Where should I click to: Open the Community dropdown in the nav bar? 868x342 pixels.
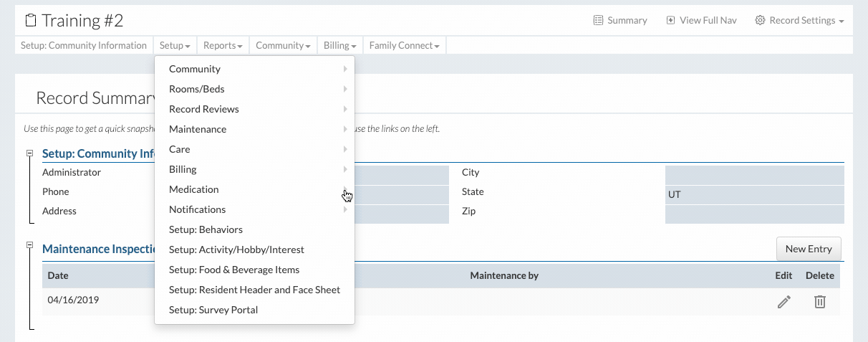283,45
